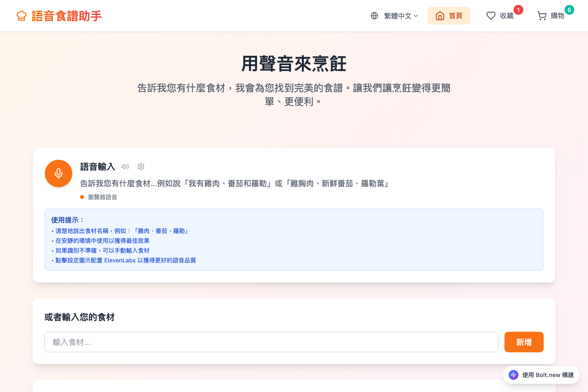Click the orange microphone voice input button
This screenshot has height=392, width=588.
click(59, 173)
